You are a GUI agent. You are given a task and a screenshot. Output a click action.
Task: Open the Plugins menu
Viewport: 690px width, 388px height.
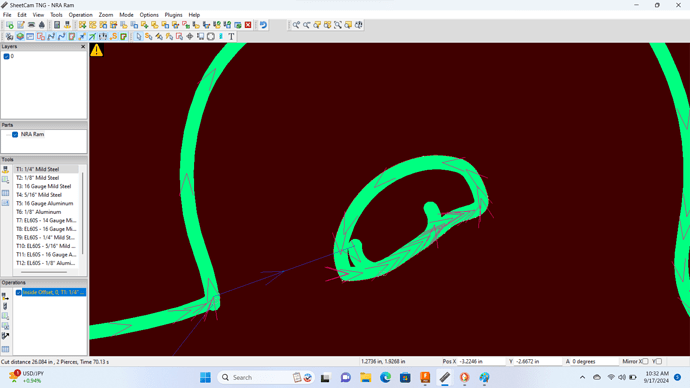click(x=173, y=15)
